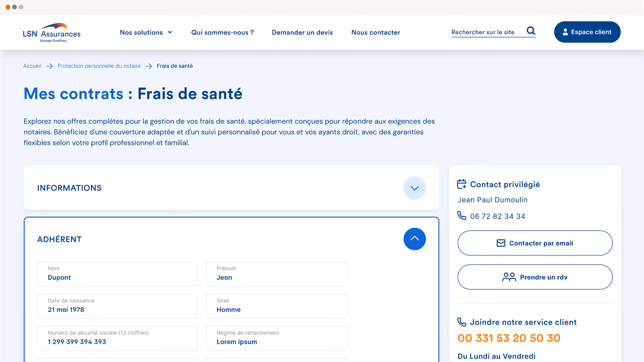Click the Prendre un rdv button
This screenshot has height=362, width=644.
(x=535, y=277)
